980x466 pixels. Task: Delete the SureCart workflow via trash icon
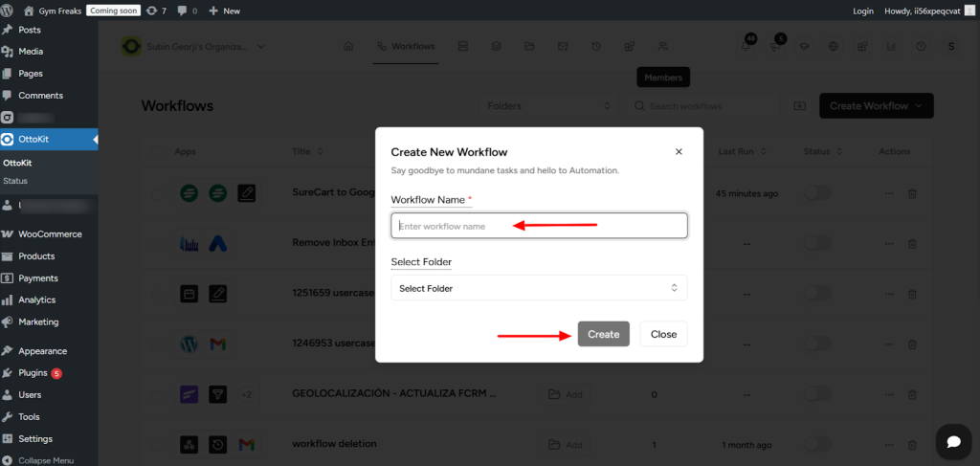point(912,193)
